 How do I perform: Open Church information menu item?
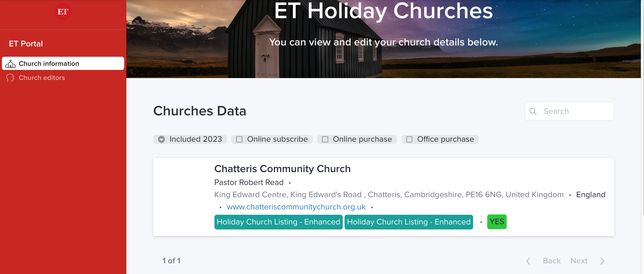tap(49, 64)
